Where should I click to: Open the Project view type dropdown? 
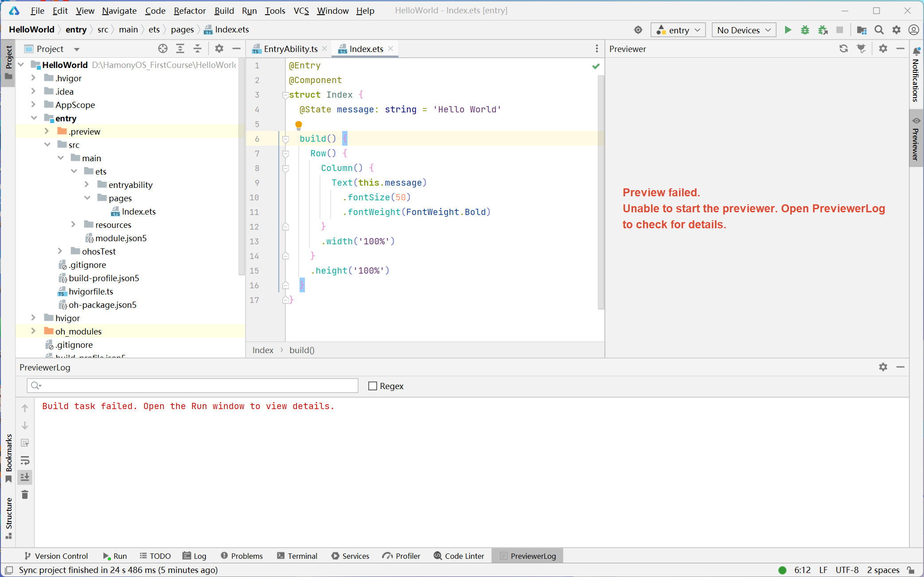[x=77, y=49]
